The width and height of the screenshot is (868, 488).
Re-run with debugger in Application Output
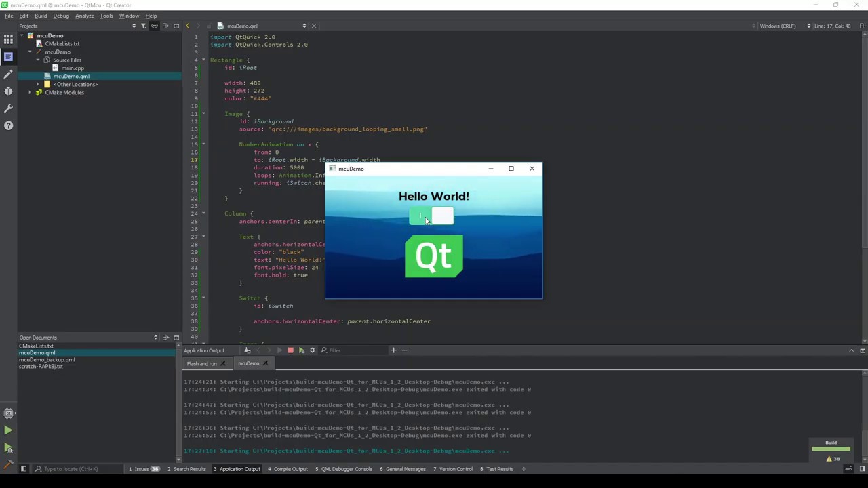tap(301, 350)
